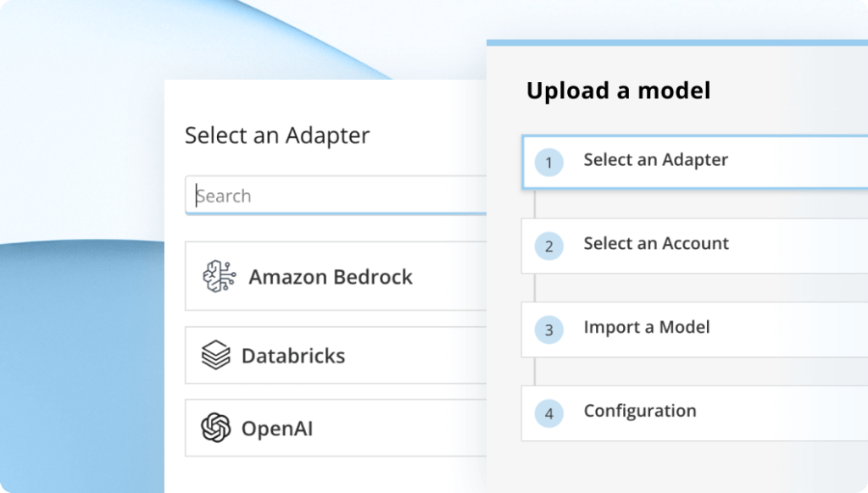Select the step 3 number circle
This screenshot has height=493, width=868.
click(x=549, y=330)
